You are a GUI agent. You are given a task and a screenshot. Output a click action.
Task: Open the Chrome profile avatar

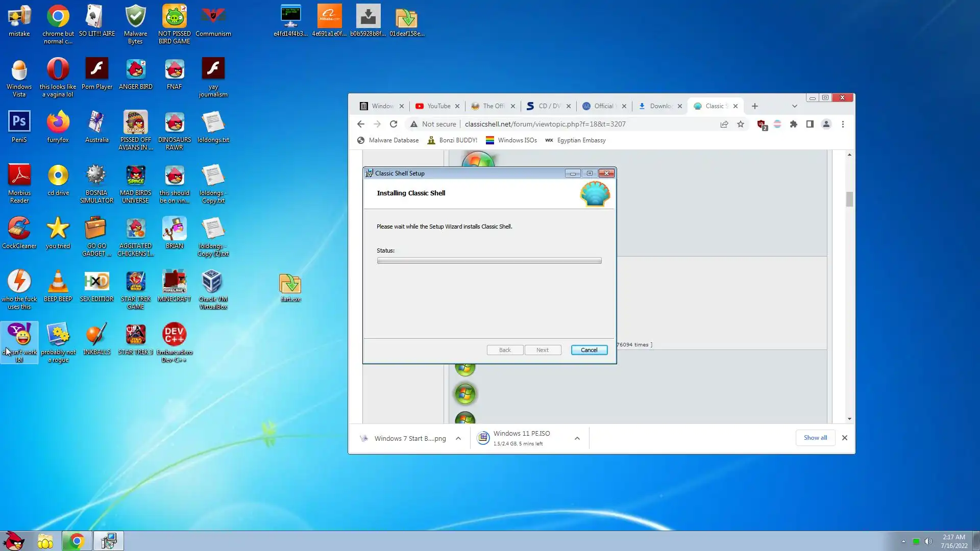pos(826,124)
